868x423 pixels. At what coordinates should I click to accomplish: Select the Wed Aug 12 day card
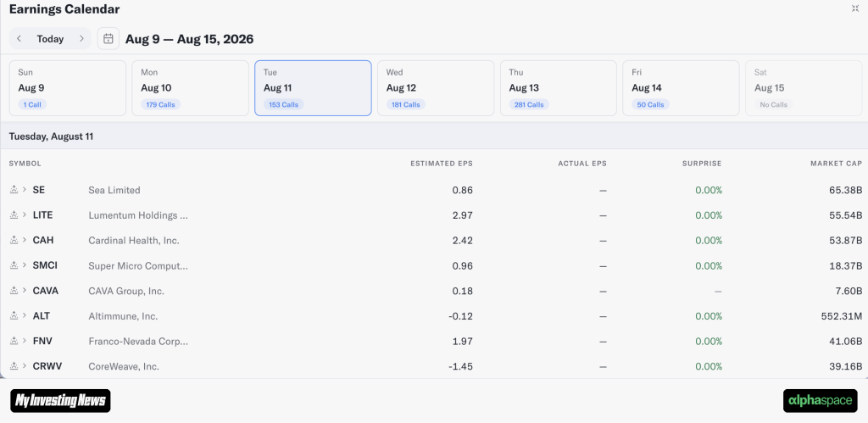436,88
